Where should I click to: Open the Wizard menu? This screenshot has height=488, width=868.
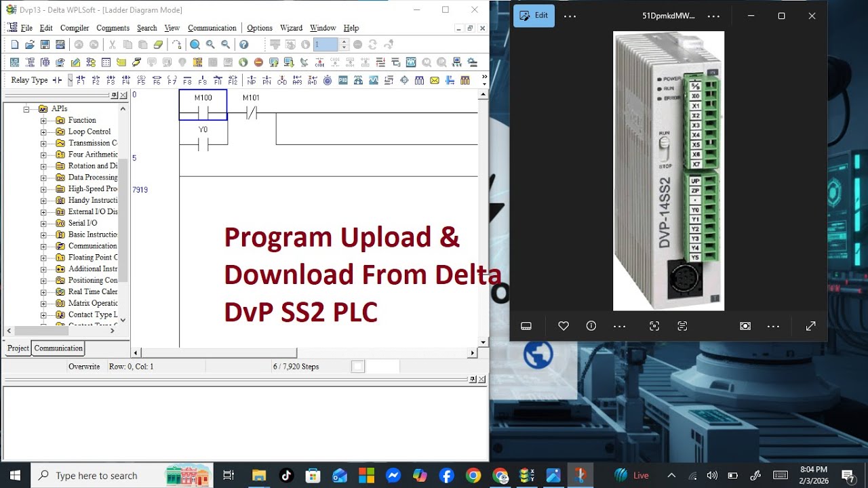[x=291, y=28]
